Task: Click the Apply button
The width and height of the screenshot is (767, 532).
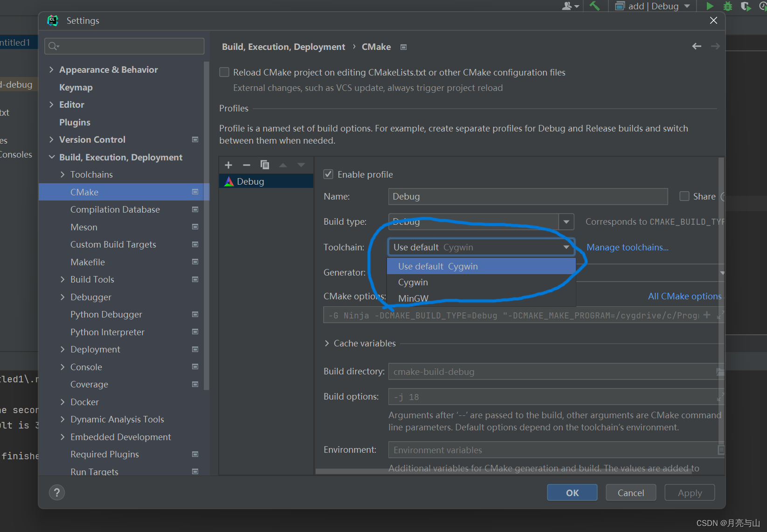Action: [x=690, y=493]
